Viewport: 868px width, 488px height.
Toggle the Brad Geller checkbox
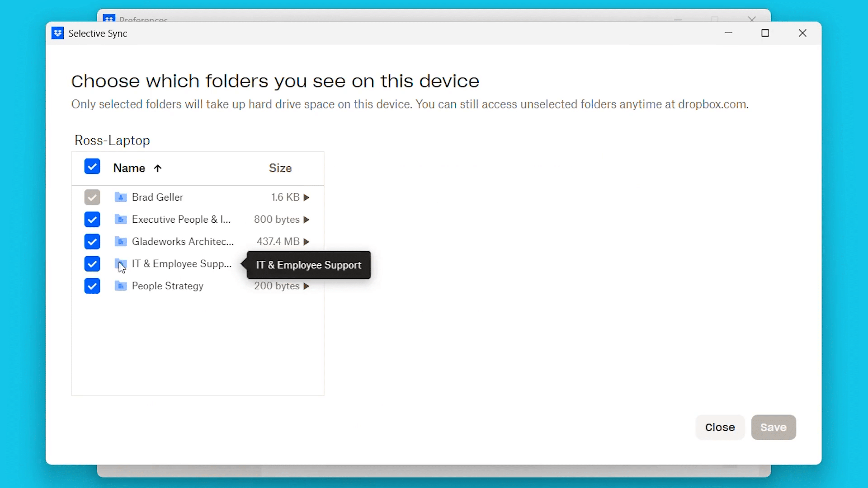pyautogui.click(x=92, y=197)
